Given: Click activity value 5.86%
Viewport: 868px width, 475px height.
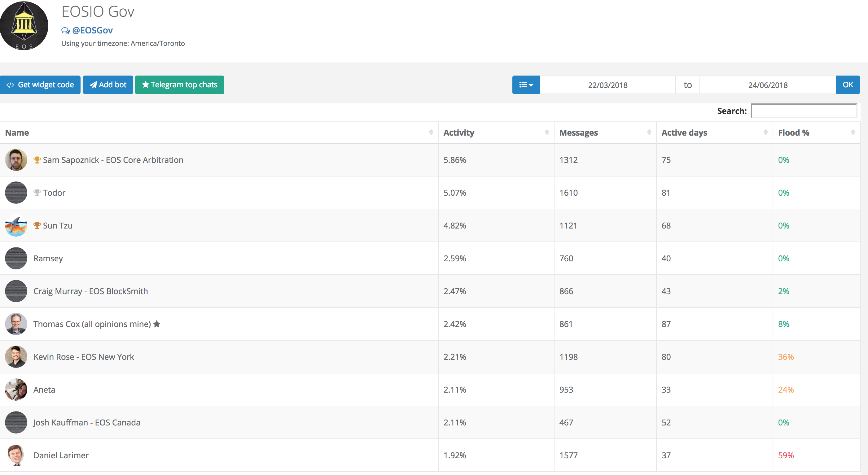Looking at the screenshot, I should [454, 160].
